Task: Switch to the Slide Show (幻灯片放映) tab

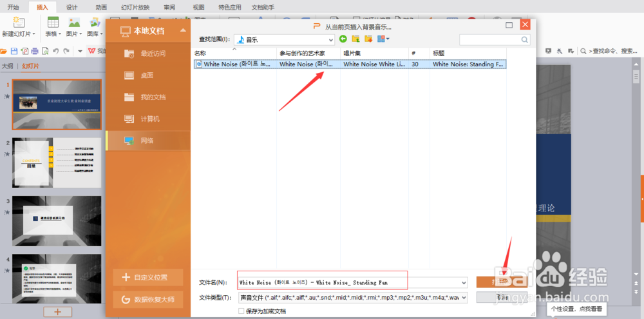Action: [135, 7]
